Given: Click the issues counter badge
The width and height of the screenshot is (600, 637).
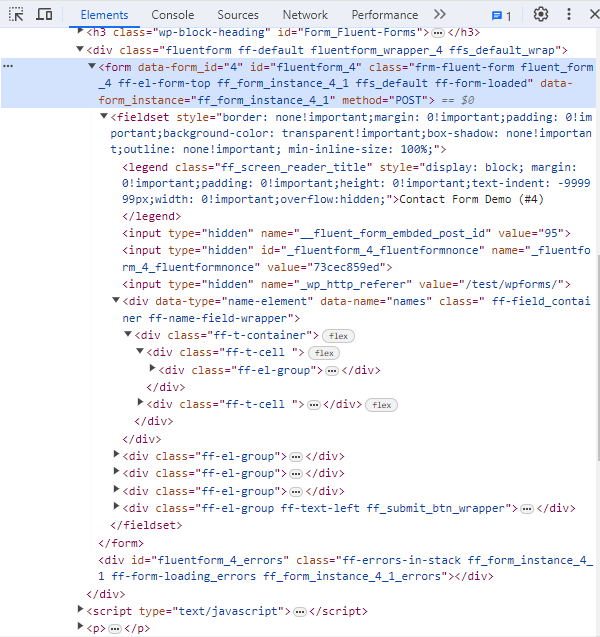Looking at the screenshot, I should pyautogui.click(x=501, y=16).
